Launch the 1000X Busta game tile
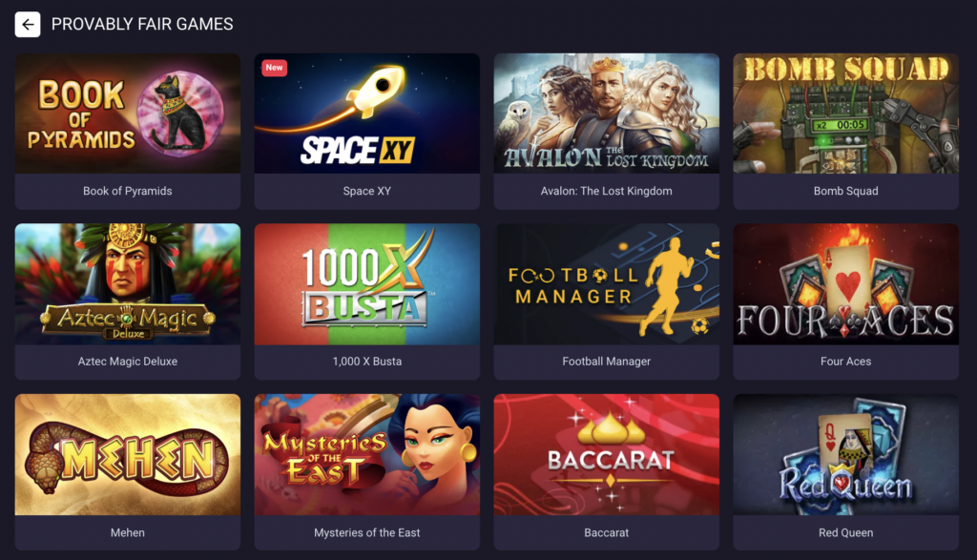This screenshot has width=977, height=560. pyautogui.click(x=367, y=284)
